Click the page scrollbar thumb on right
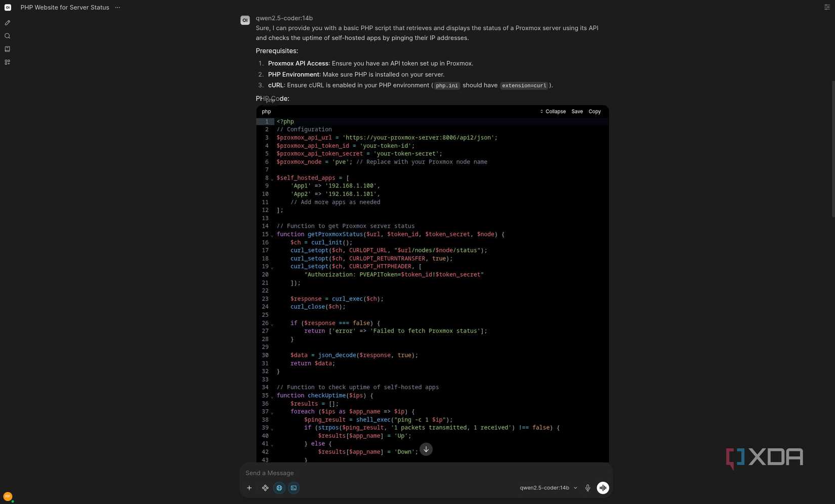Image resolution: width=835 pixels, height=504 pixels. [833, 149]
